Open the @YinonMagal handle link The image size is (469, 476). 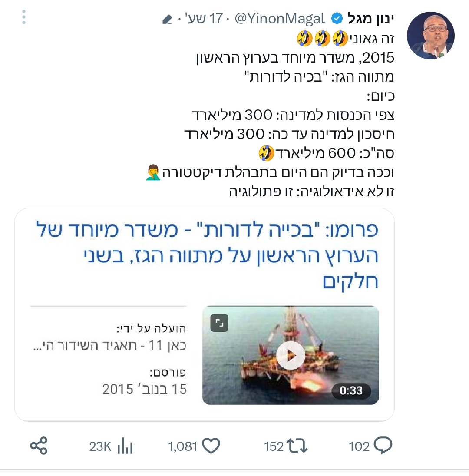(280, 19)
